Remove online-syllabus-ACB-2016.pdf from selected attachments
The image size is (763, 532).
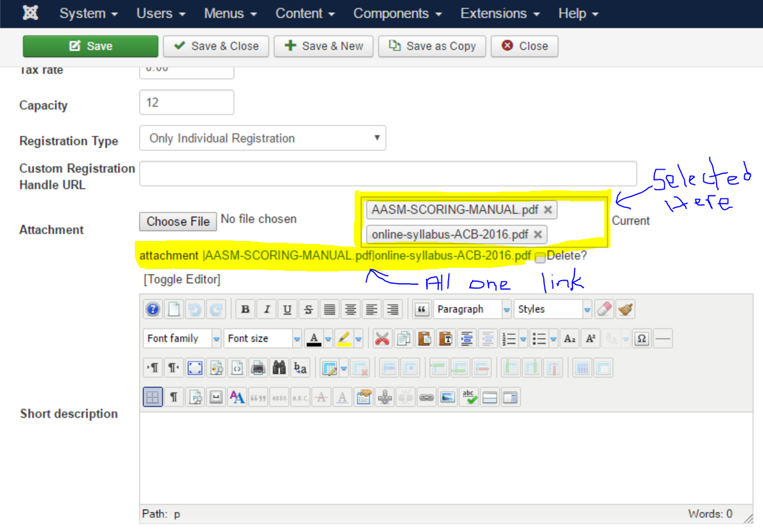point(537,234)
